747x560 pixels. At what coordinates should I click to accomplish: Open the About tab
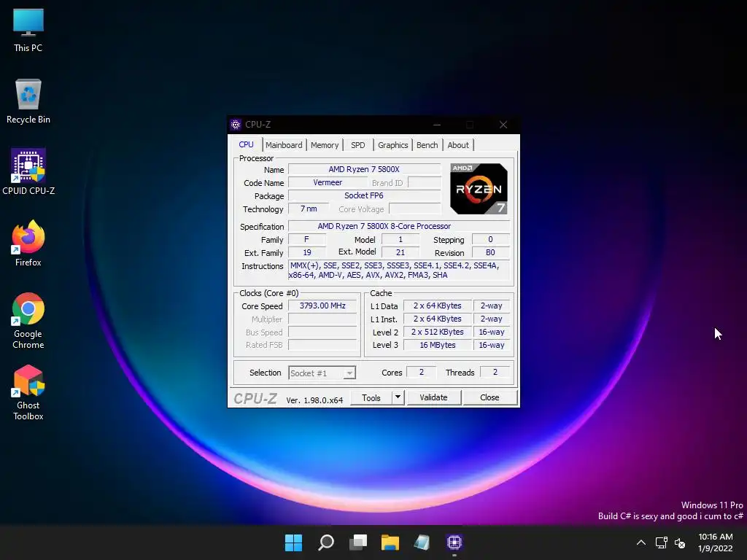tap(458, 145)
